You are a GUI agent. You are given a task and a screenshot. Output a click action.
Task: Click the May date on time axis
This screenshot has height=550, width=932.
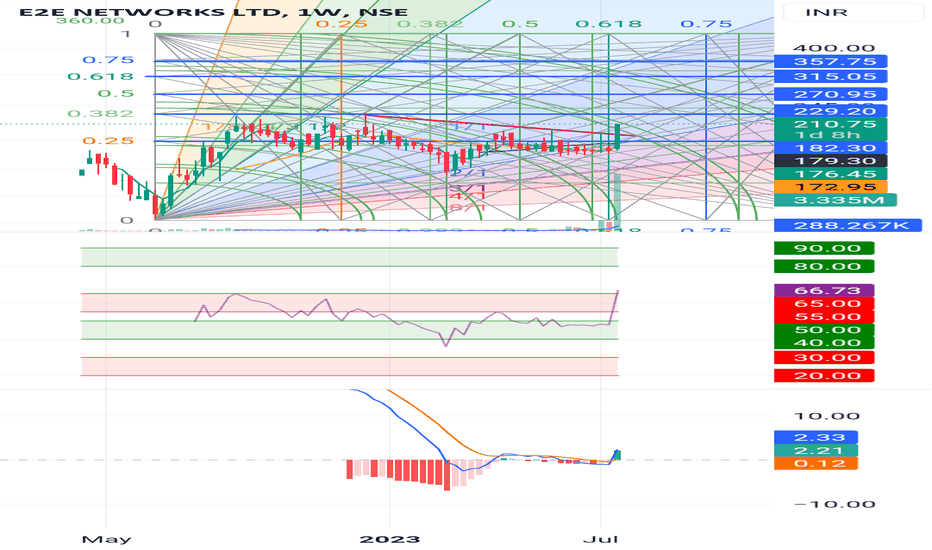click(106, 539)
